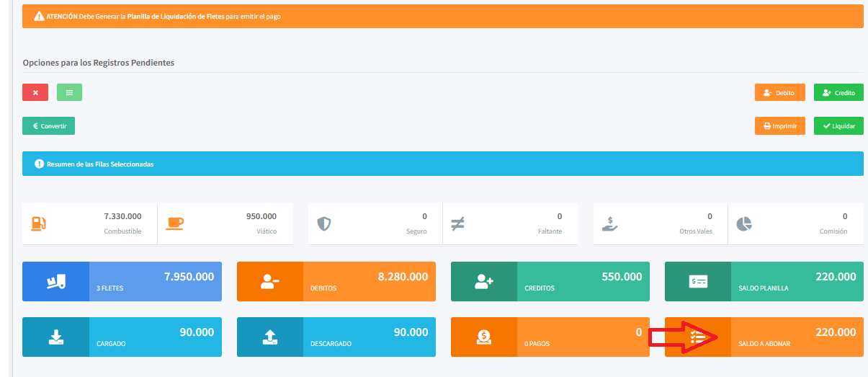868x377 pixels.
Task: Click the Seguro shield icon
Action: pyautogui.click(x=324, y=223)
